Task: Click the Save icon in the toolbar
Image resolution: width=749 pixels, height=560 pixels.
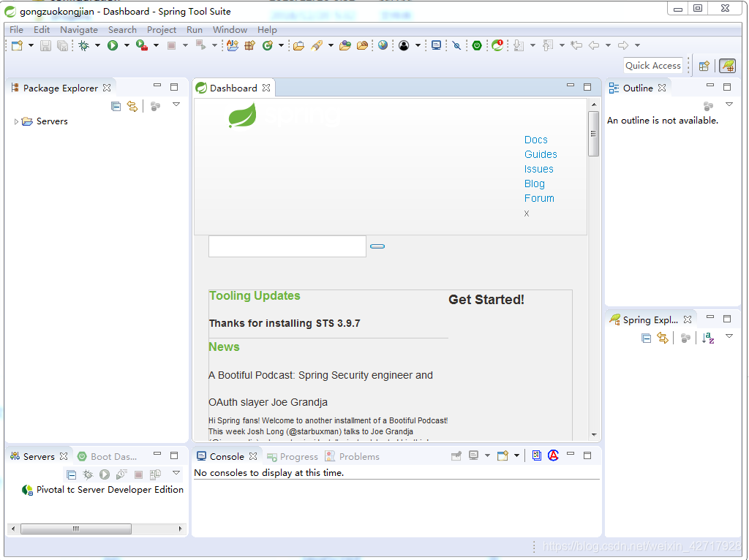Action: [45, 45]
